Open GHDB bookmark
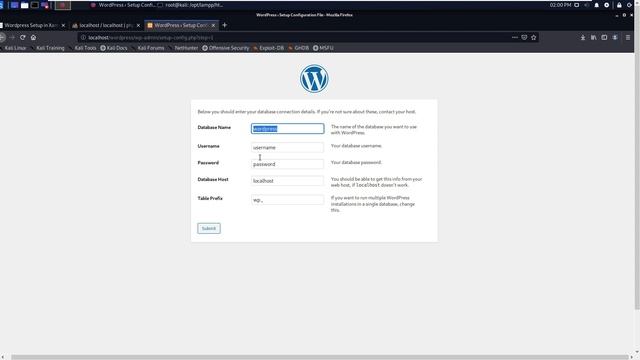 point(299,48)
